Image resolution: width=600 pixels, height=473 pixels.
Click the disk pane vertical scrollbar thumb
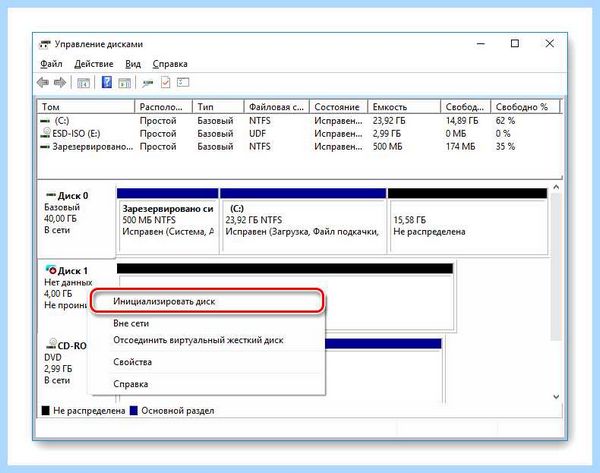pos(556,266)
